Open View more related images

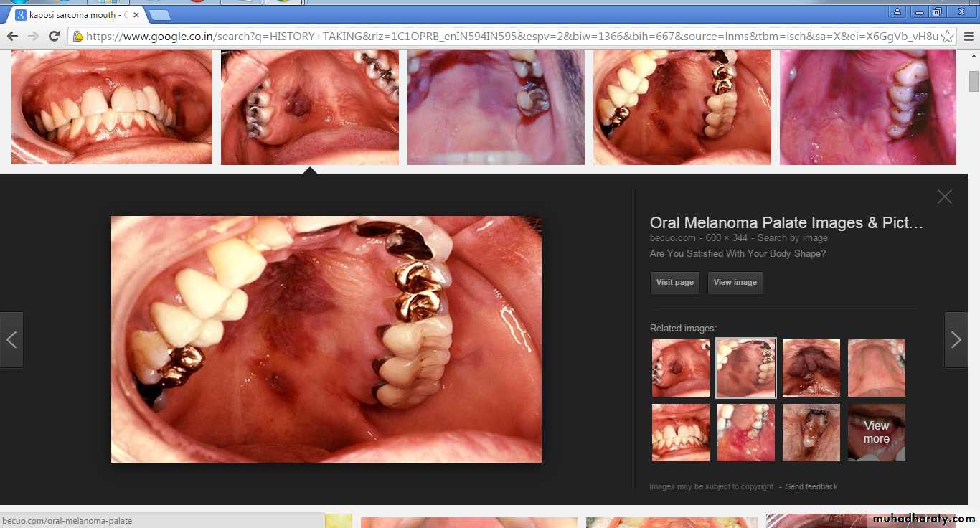[x=876, y=433]
